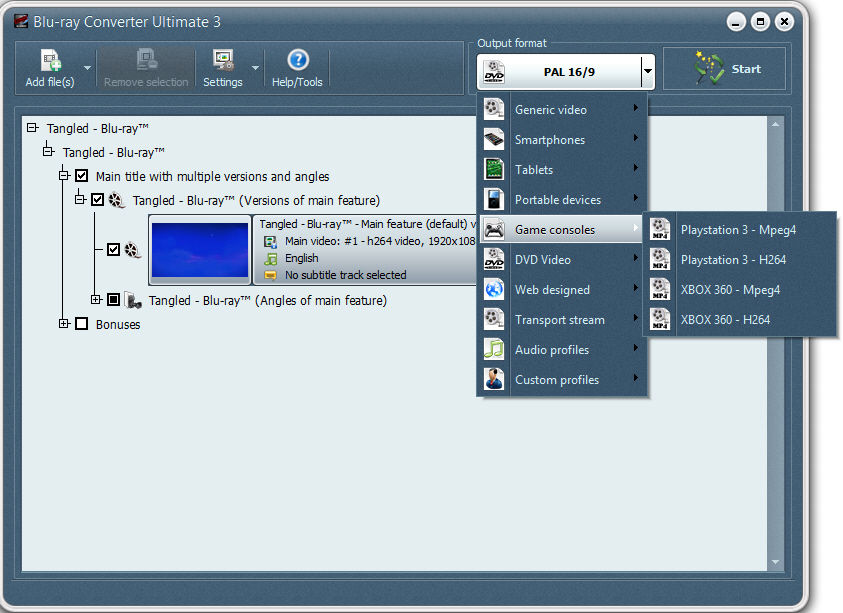Viewport: 843px width, 613px height.
Task: Collapse the top Tangled - Blu-ray root node
Action: point(32,127)
